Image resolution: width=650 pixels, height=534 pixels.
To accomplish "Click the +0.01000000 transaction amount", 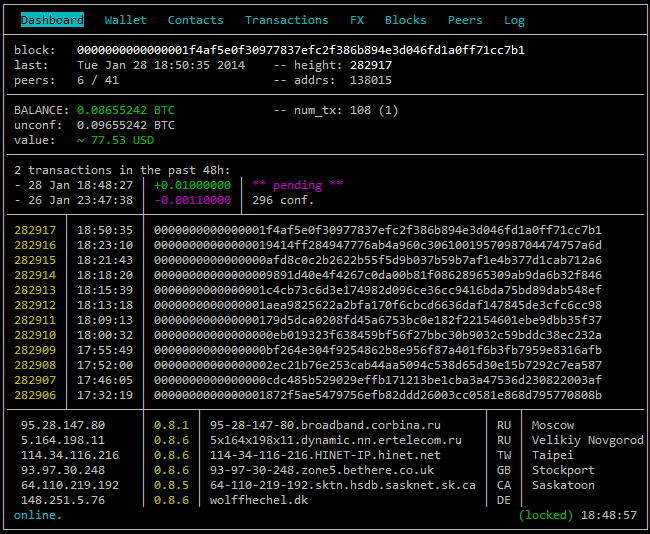I will (192, 185).
